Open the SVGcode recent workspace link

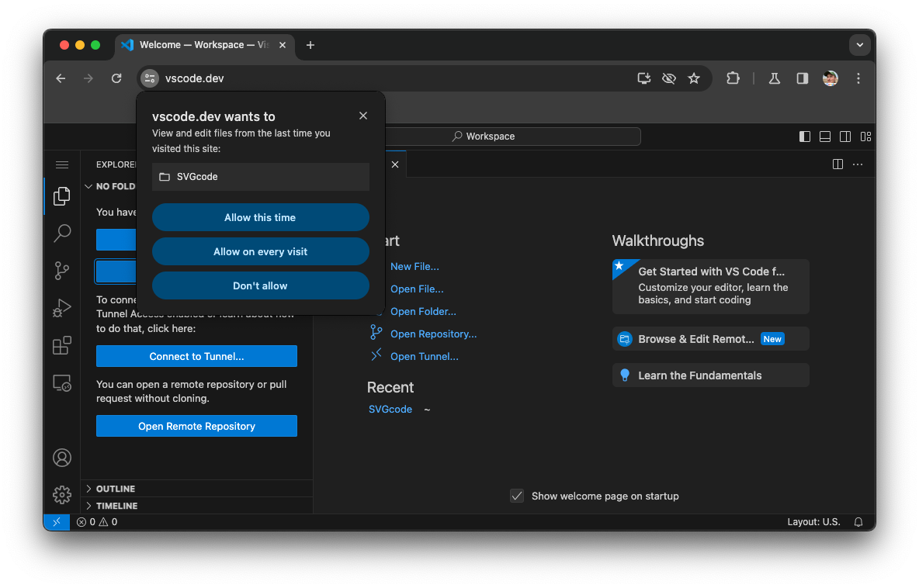coord(390,409)
